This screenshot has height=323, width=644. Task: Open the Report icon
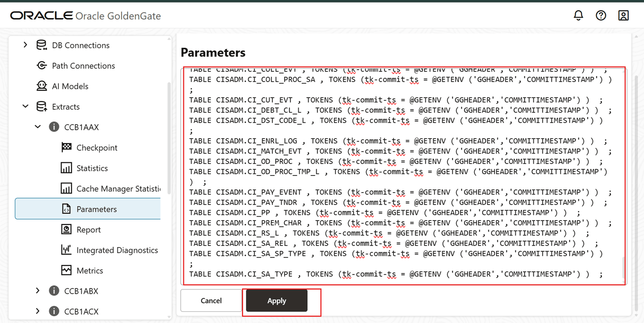pyautogui.click(x=67, y=229)
